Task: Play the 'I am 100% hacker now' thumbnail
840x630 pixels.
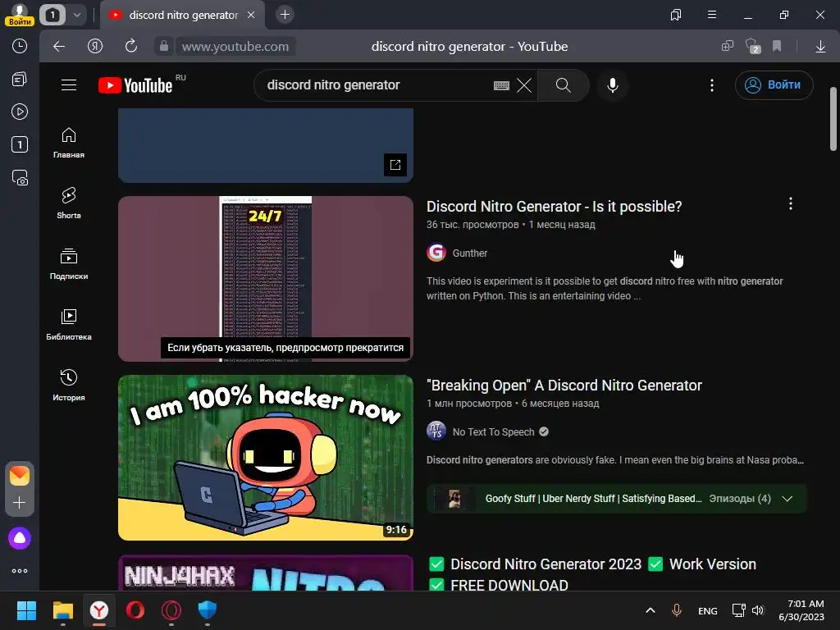Action: coord(266,457)
